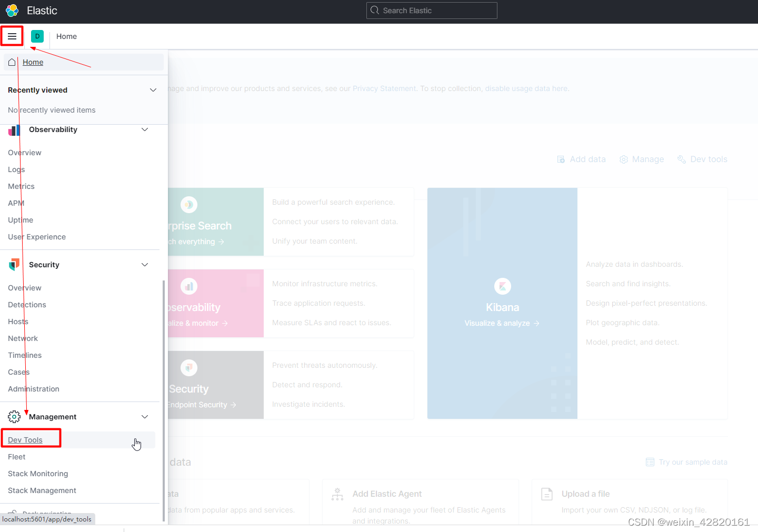Select Home in the navigation menu

(33, 62)
